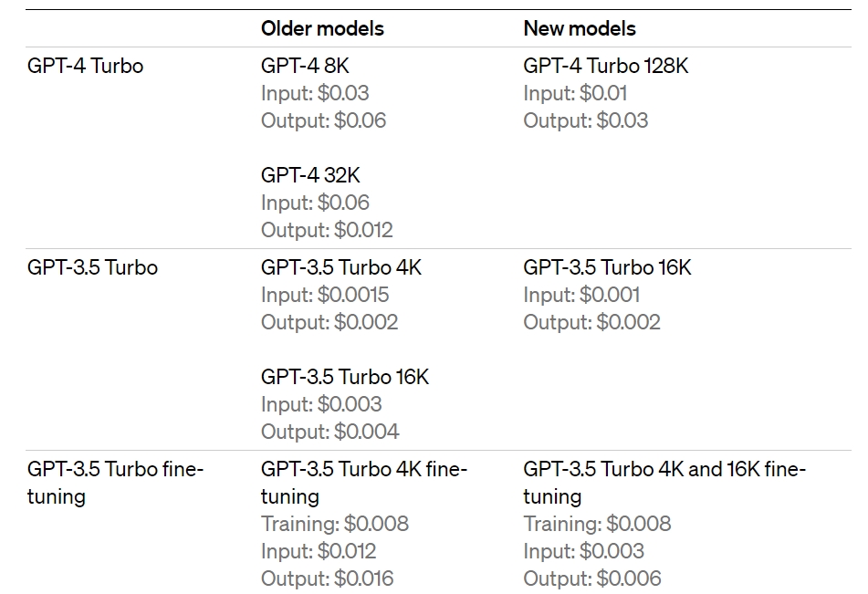Click the "GPT-3.5 Turbo 4K and 16K fine-tuning" name
Viewport: 868px width, 594px height.
coord(664,483)
